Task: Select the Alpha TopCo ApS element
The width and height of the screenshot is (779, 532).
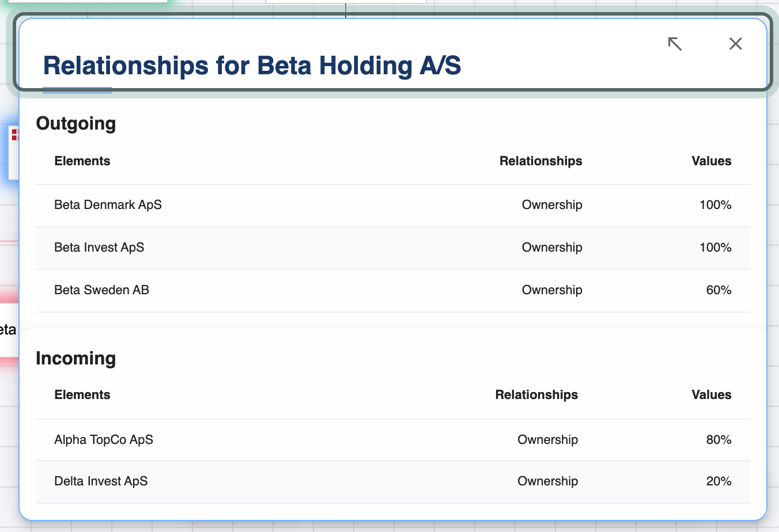Action: click(104, 440)
